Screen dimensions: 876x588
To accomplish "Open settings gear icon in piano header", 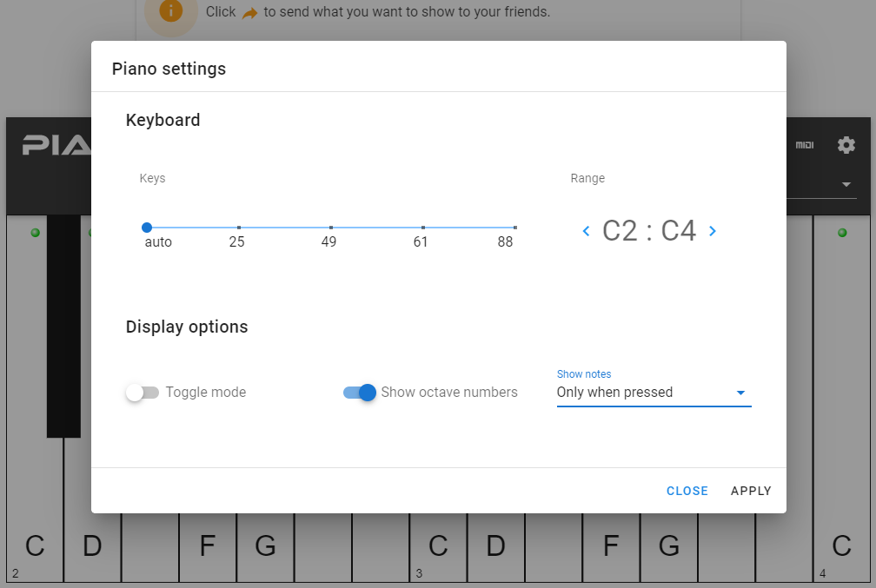I will tap(846, 145).
